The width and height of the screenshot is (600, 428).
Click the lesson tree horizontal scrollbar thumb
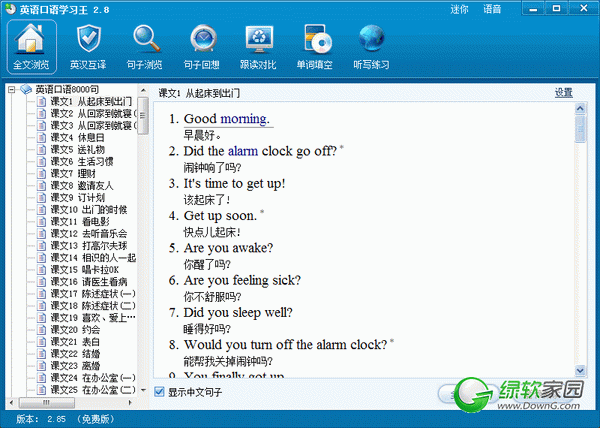point(46,402)
